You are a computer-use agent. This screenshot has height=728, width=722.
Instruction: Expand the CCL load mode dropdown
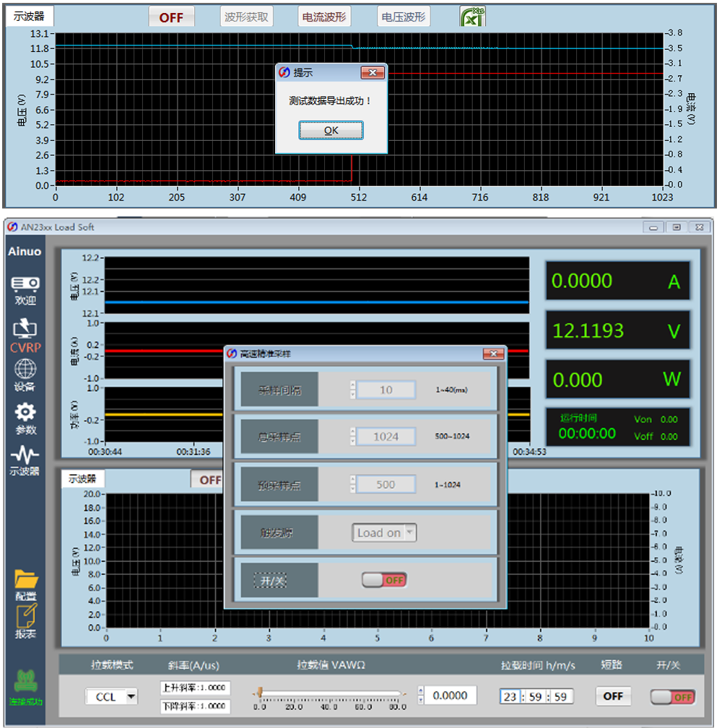point(131,697)
